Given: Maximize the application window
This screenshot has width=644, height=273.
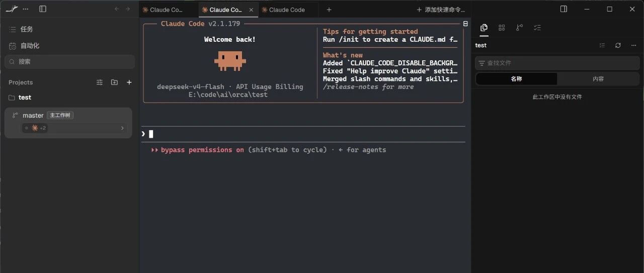Looking at the screenshot, I should pyautogui.click(x=609, y=9).
